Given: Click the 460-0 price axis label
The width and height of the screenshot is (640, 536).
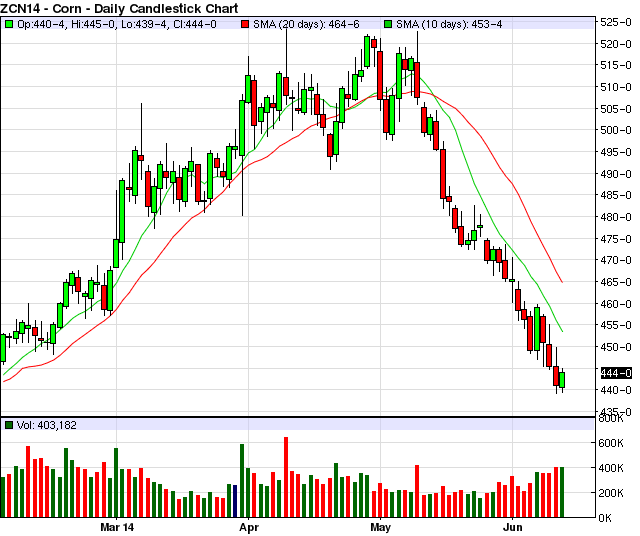Looking at the screenshot, I should click(616, 304).
